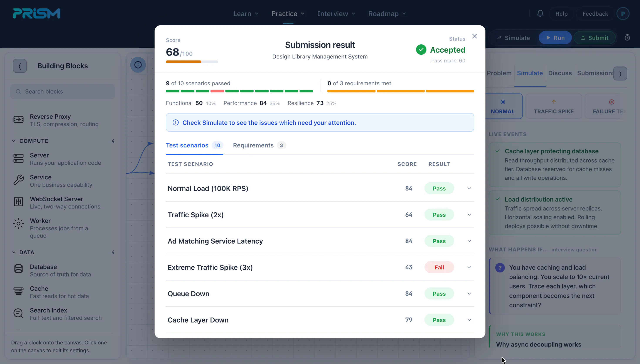Screen dimensions: 640x364
Task: Open the notifications bell
Action: (x=540, y=13)
